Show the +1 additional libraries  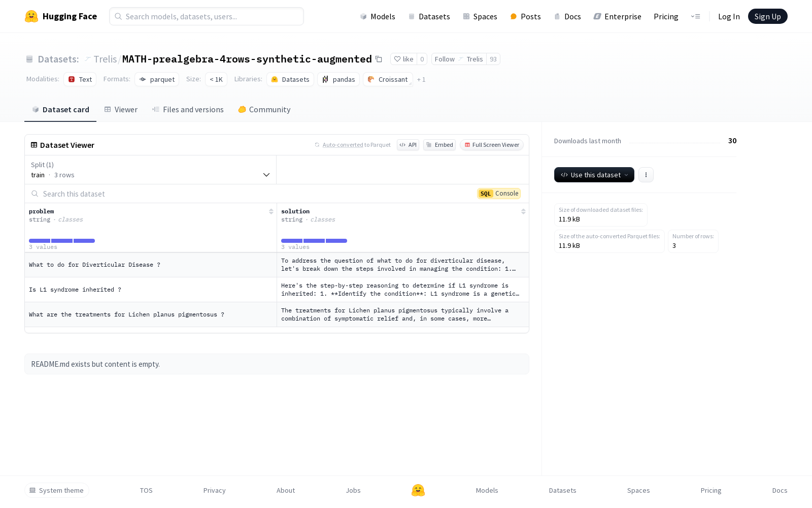(421, 79)
